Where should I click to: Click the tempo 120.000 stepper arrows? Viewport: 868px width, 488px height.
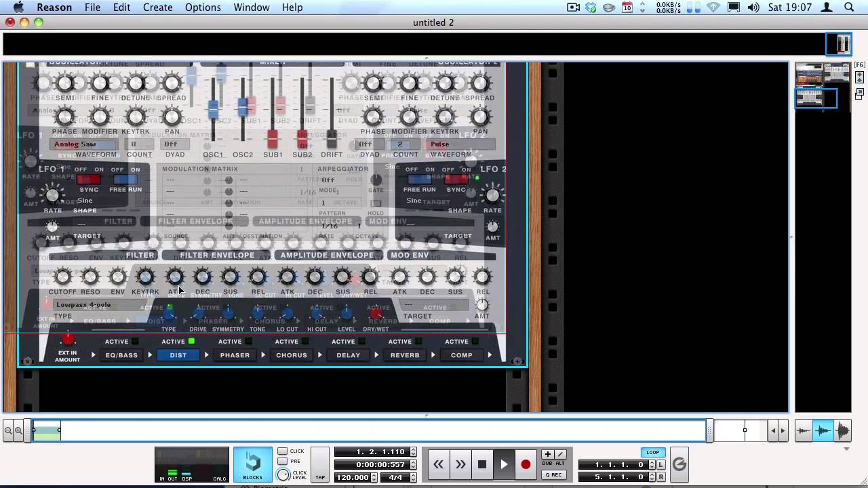pyautogui.click(x=375, y=477)
